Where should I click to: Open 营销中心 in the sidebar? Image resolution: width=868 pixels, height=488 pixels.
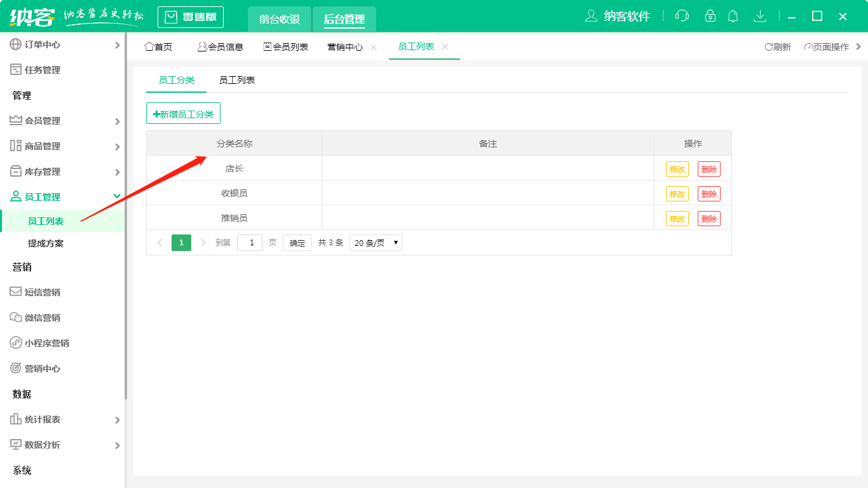[42, 369]
